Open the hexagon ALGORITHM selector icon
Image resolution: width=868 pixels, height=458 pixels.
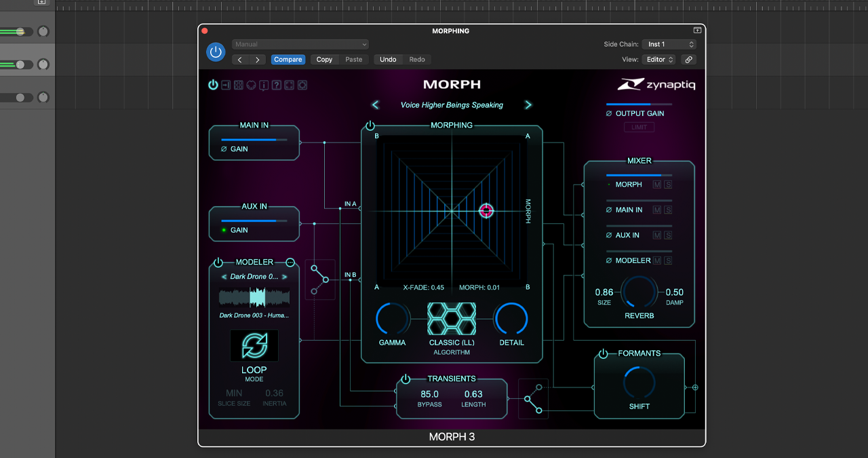point(452,319)
